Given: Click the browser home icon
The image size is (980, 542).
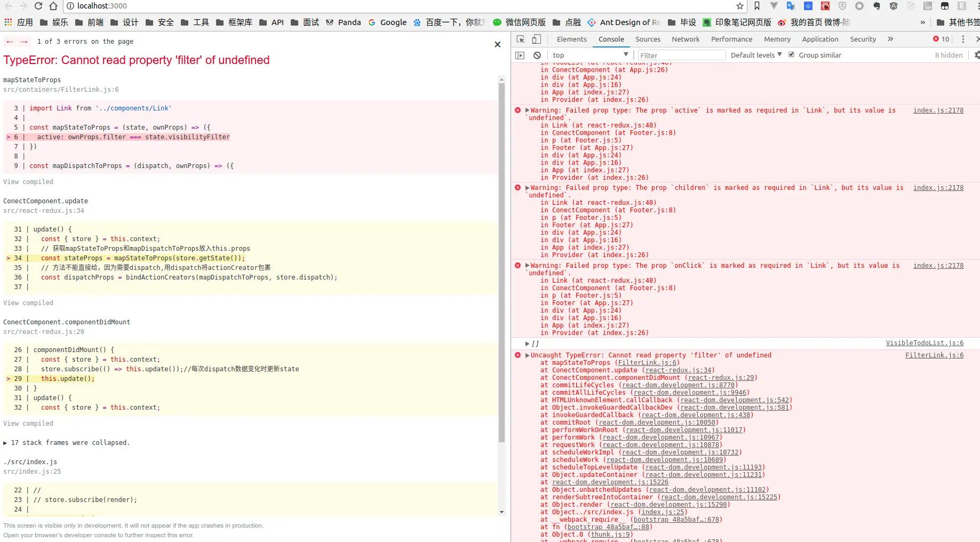Looking at the screenshot, I should (53, 6).
